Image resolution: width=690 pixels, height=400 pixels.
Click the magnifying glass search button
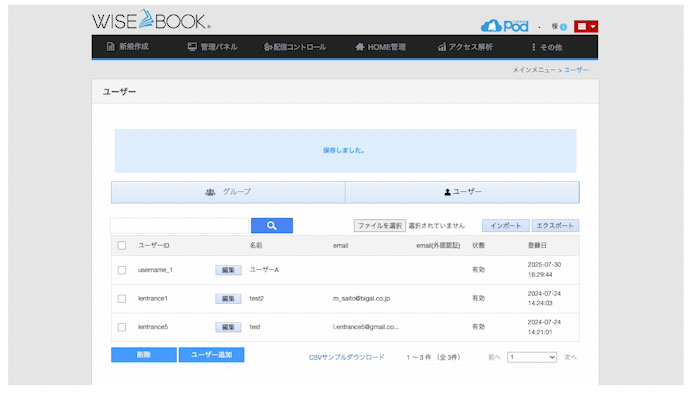[271, 226]
